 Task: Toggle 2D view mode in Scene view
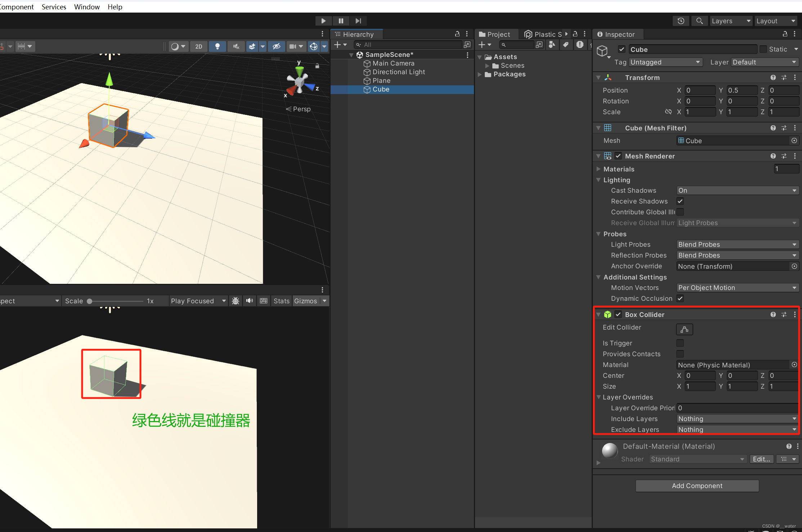[199, 46]
